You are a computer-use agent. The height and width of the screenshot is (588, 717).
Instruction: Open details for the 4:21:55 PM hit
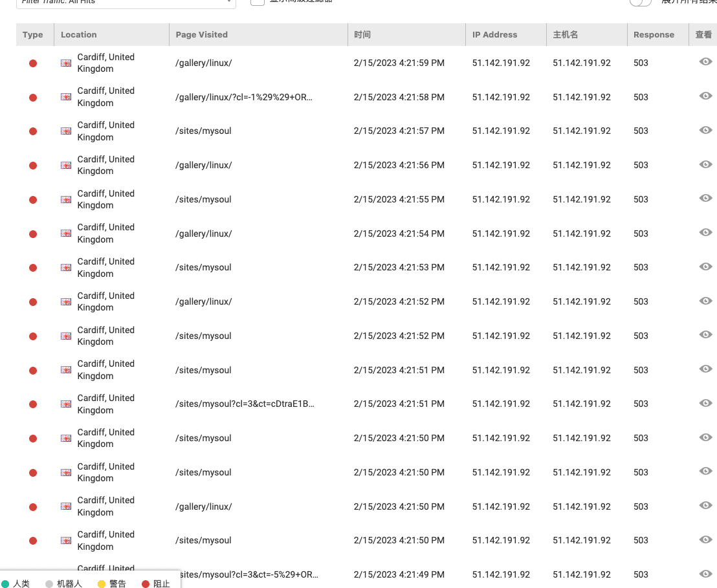pyautogui.click(x=706, y=199)
